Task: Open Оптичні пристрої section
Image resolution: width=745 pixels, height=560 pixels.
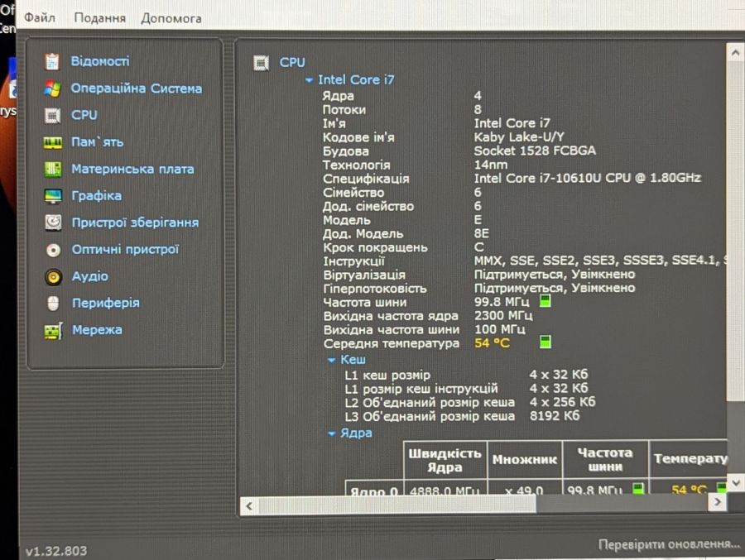Action: [126, 249]
